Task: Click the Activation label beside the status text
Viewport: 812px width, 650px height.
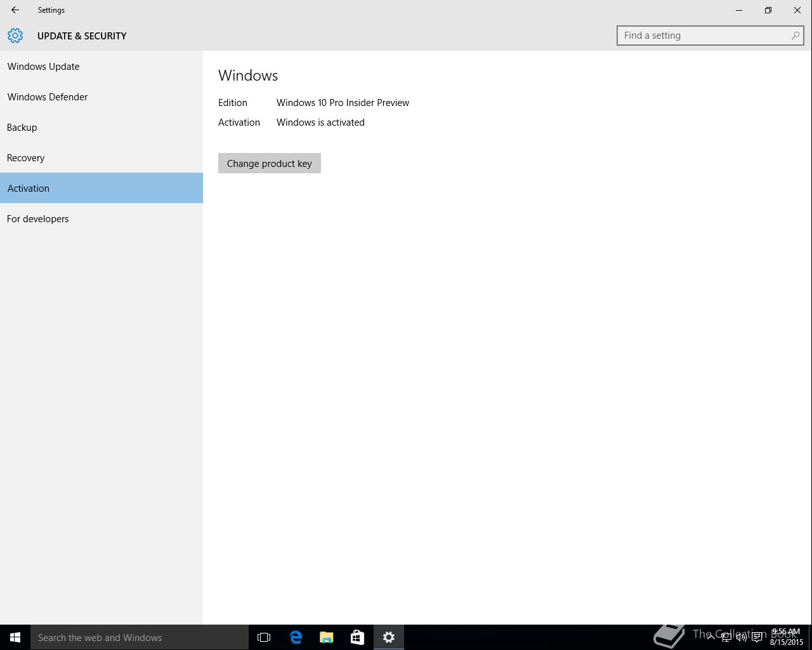Action: tap(239, 122)
